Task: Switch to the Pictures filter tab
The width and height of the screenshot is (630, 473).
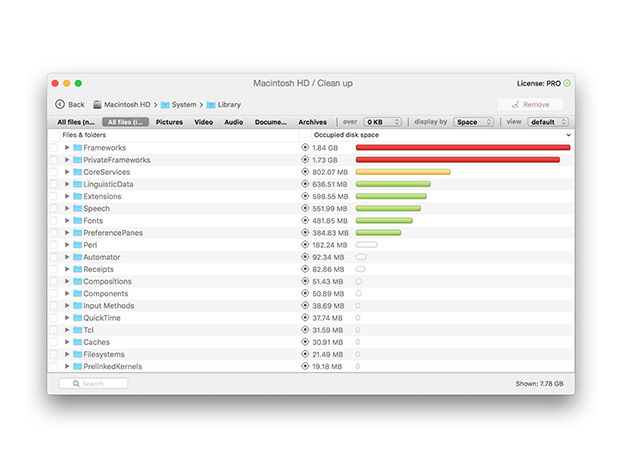Action: point(169,122)
